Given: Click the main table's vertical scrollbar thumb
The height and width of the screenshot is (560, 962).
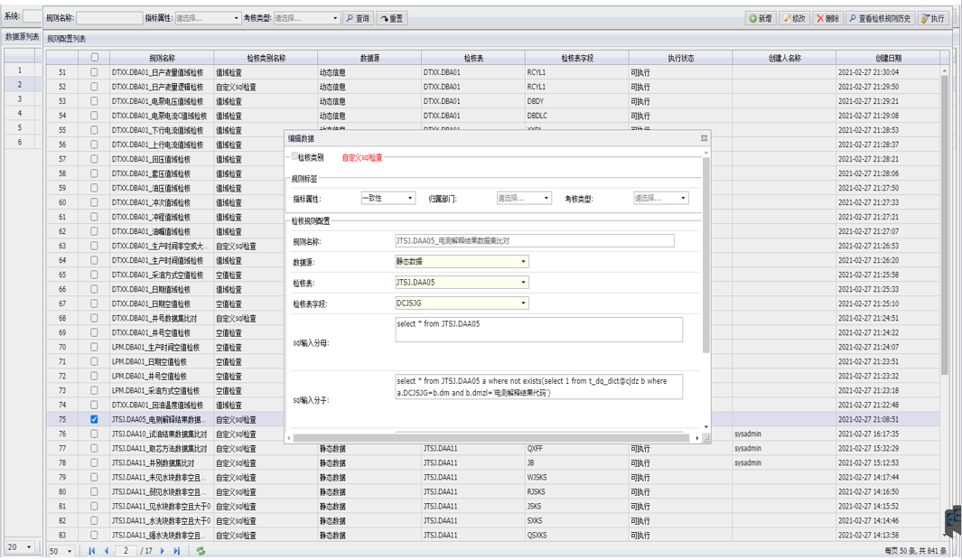Looking at the screenshot, I should [x=944, y=224].
